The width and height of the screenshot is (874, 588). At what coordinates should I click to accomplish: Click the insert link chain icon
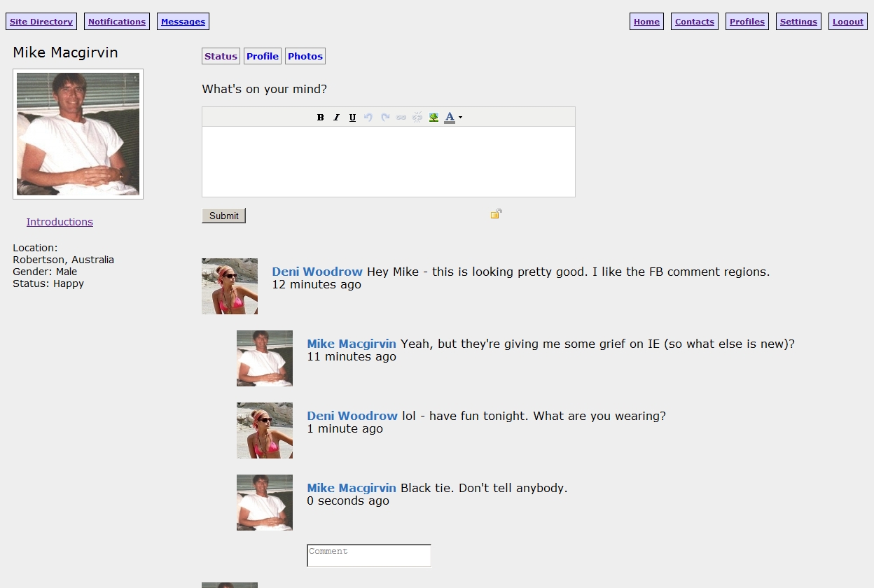(401, 118)
